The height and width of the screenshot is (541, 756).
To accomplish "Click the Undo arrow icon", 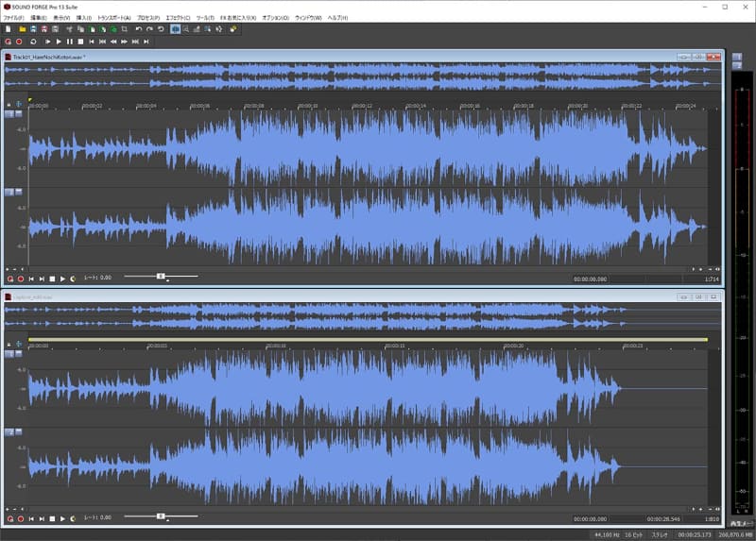I will [139, 29].
